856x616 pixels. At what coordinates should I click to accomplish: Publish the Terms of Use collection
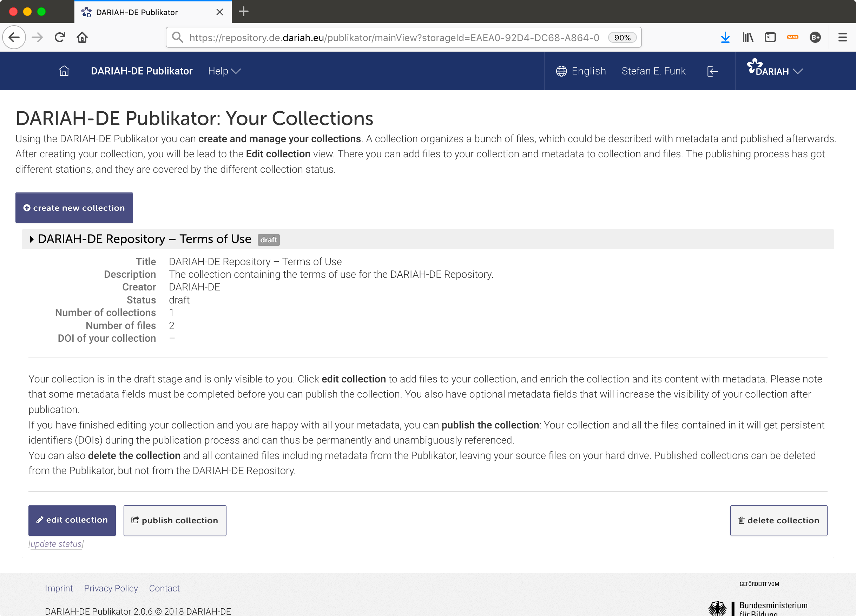click(175, 520)
